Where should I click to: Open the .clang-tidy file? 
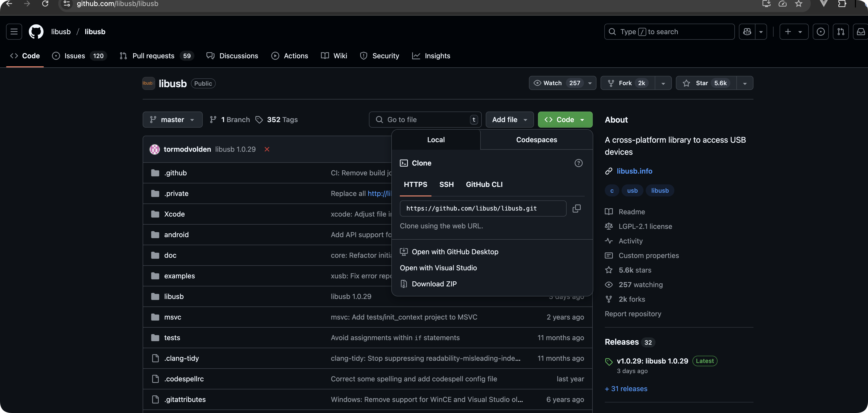pos(181,358)
